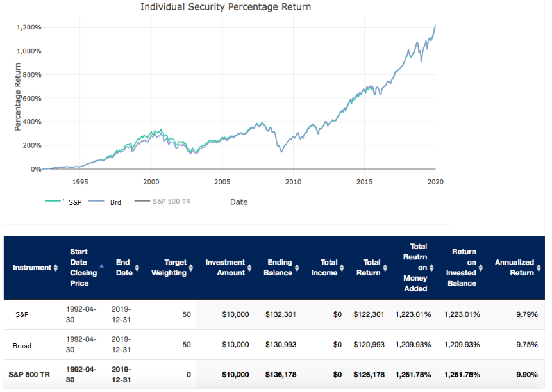The image size is (552, 392).
Task: Sort by Total Return column arrows
Action: pyautogui.click(x=385, y=268)
